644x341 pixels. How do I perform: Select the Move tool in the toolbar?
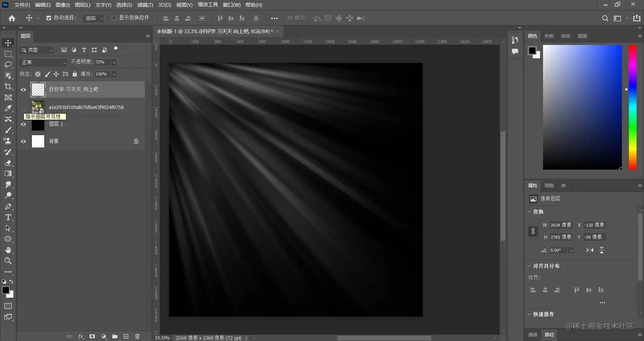[8, 43]
